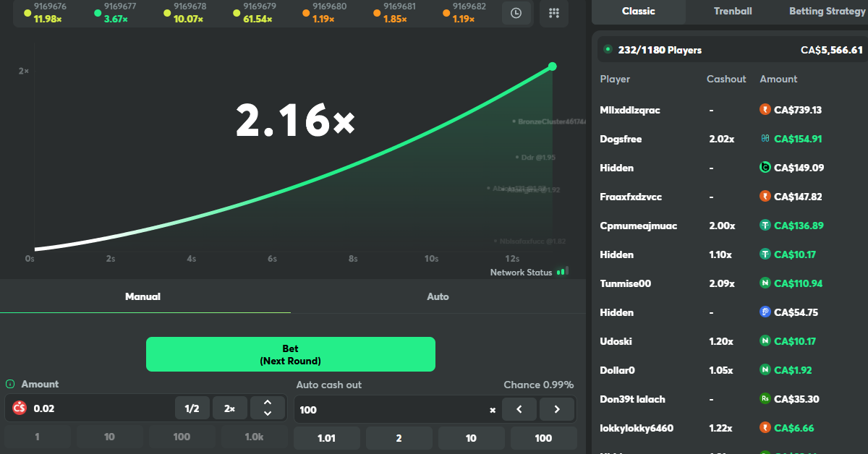Click the 232/1180 Players text

pos(660,50)
